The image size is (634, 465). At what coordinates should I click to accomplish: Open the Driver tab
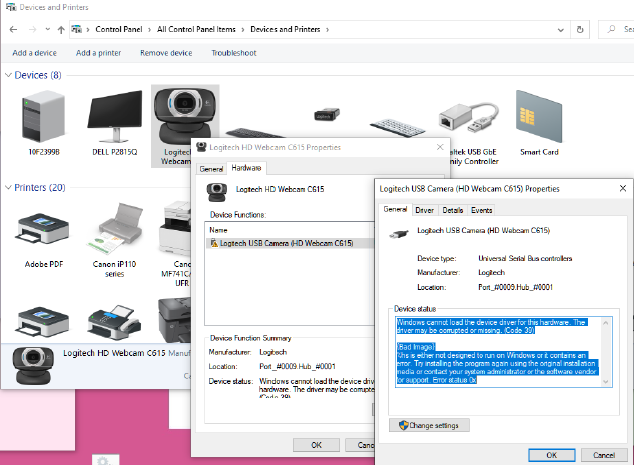click(x=424, y=210)
